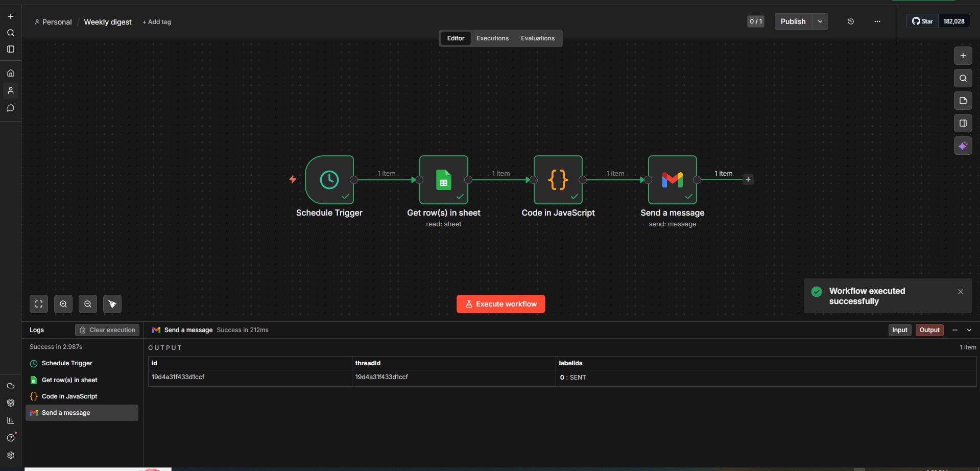Open the Publish dropdown arrow

820,21
